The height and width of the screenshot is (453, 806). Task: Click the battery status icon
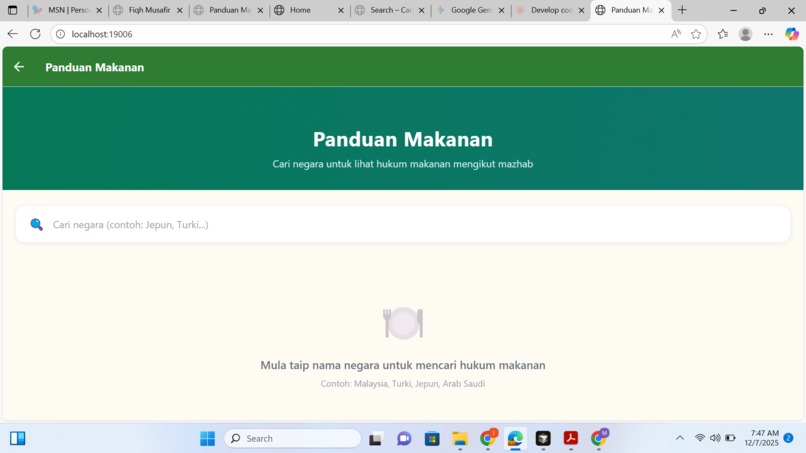pyautogui.click(x=730, y=438)
